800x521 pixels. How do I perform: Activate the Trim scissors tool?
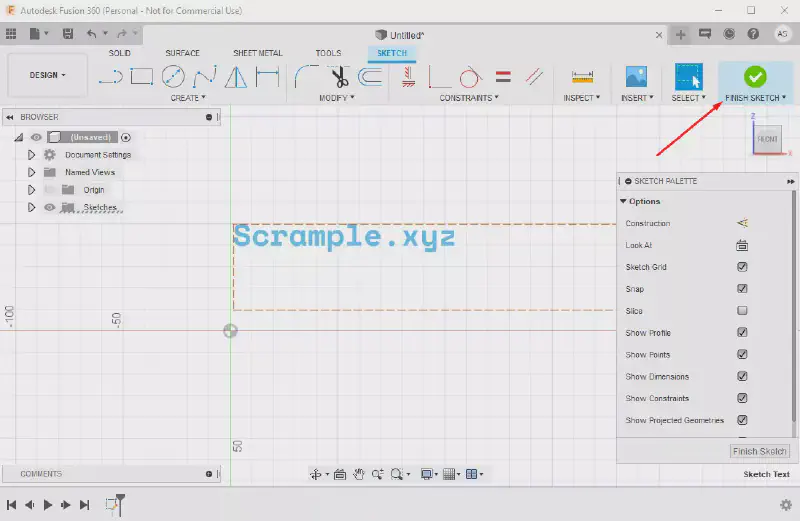coord(339,76)
